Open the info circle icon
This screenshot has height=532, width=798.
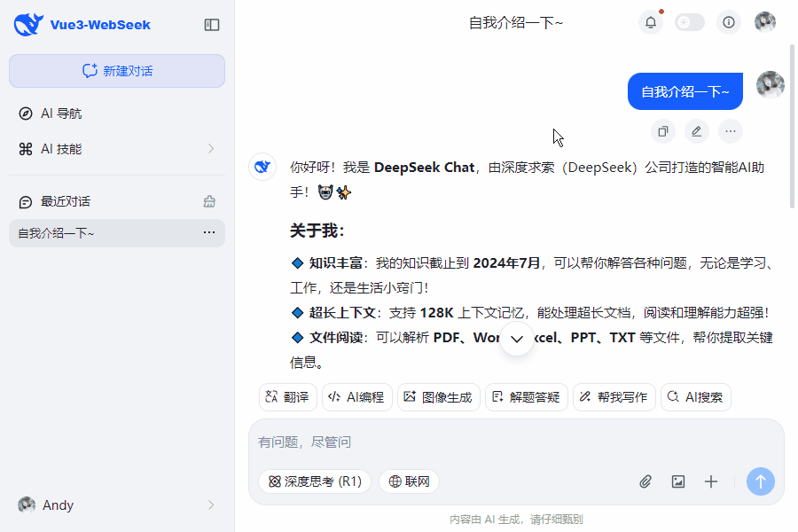729,22
